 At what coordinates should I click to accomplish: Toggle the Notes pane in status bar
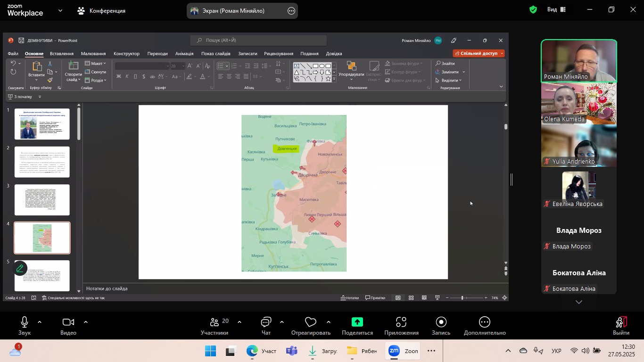(349, 298)
